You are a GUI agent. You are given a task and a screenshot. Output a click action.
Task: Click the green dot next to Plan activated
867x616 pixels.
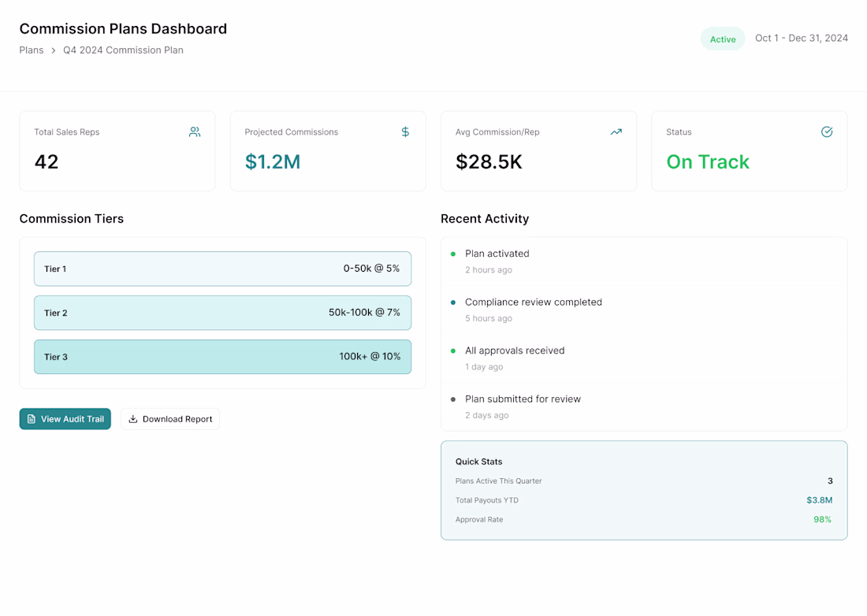[x=453, y=254]
